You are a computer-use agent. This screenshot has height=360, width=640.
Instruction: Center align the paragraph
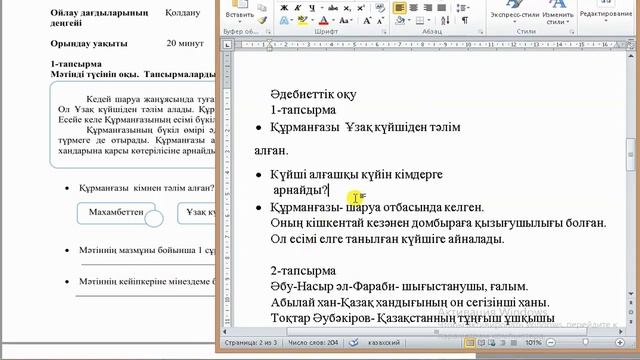click(x=413, y=8)
